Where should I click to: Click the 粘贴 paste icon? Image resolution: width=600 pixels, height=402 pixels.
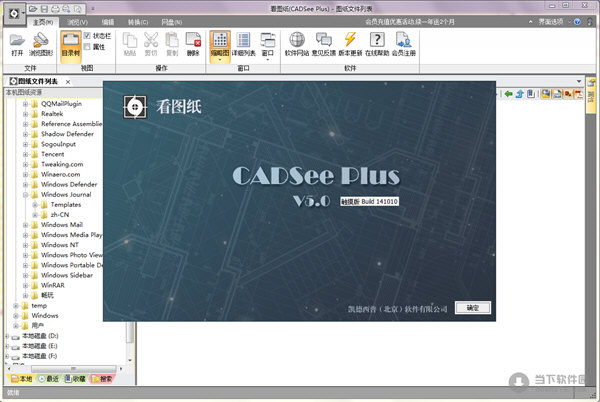130,44
